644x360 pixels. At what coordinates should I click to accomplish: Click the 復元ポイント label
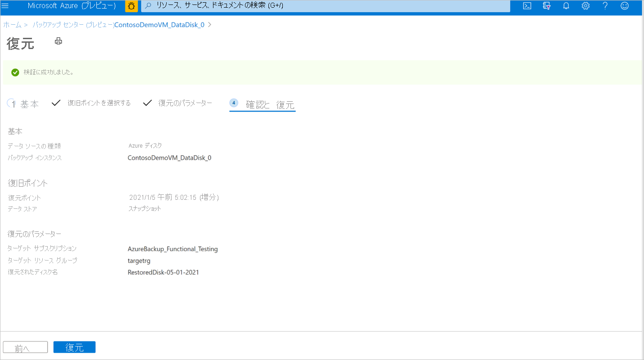(24, 198)
